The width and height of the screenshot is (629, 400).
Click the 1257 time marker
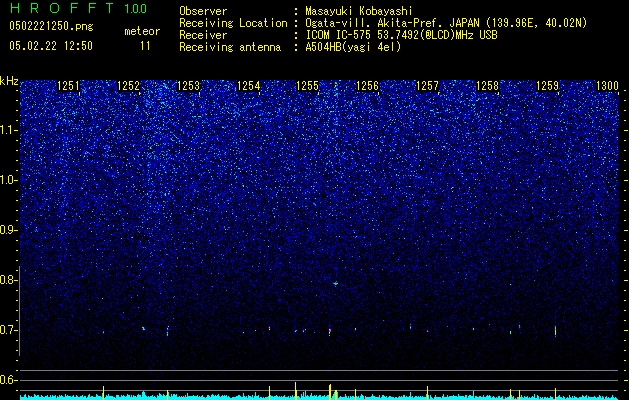pos(427,86)
